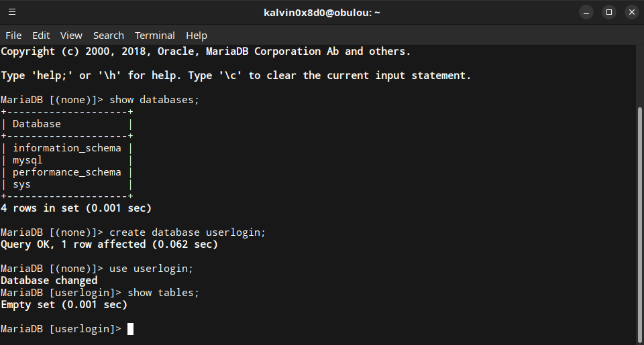Open the Edit menu
Image resolution: width=644 pixels, height=345 pixels.
point(41,36)
